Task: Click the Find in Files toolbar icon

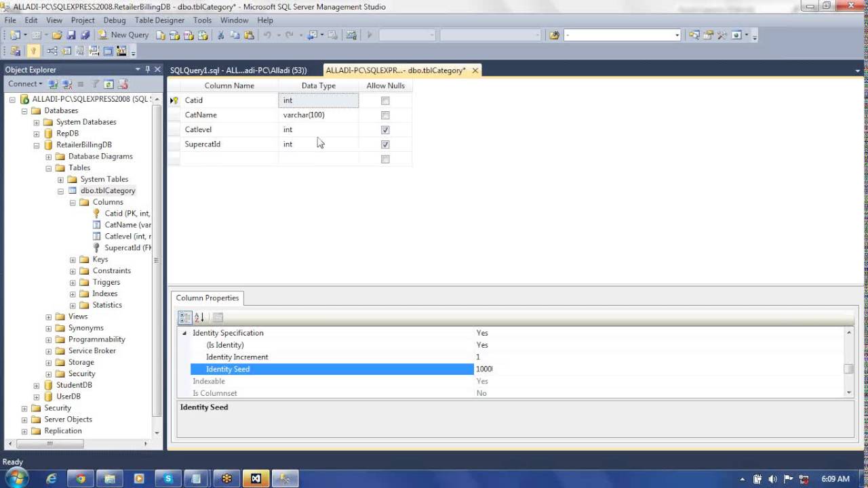Action: click(554, 35)
